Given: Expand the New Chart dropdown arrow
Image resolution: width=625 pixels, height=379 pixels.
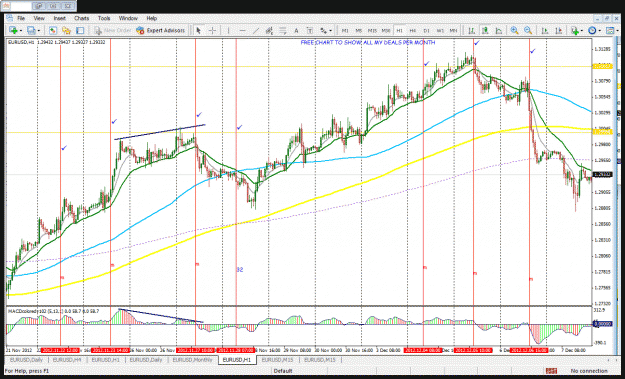Looking at the screenshot, I should [20, 31].
